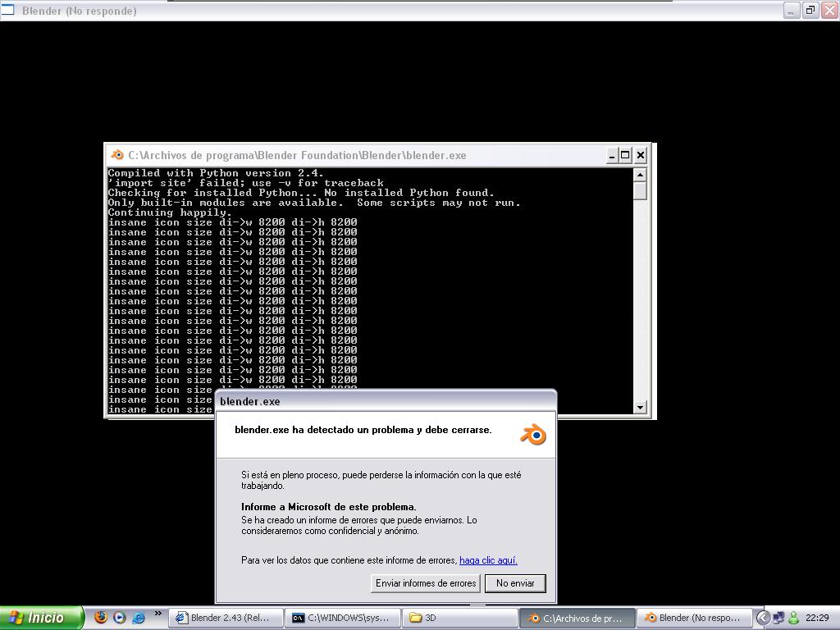Switch to 'C:\WINDOWS\sys...' taskbar item
This screenshot has width=840, height=630.
point(342,618)
